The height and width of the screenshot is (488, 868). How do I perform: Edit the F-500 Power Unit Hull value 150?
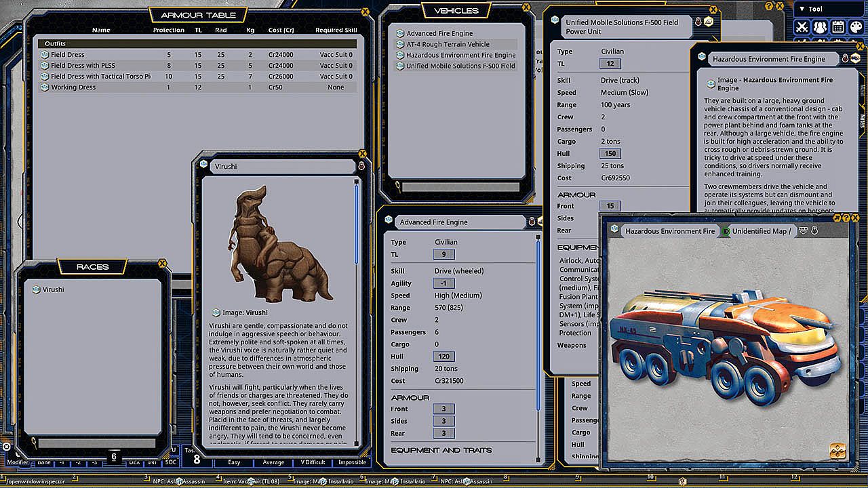(x=610, y=154)
